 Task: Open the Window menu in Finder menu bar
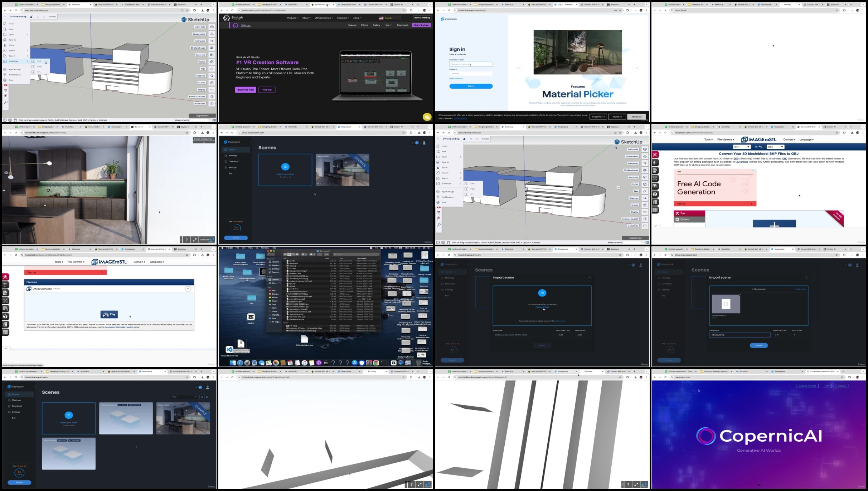[265, 248]
